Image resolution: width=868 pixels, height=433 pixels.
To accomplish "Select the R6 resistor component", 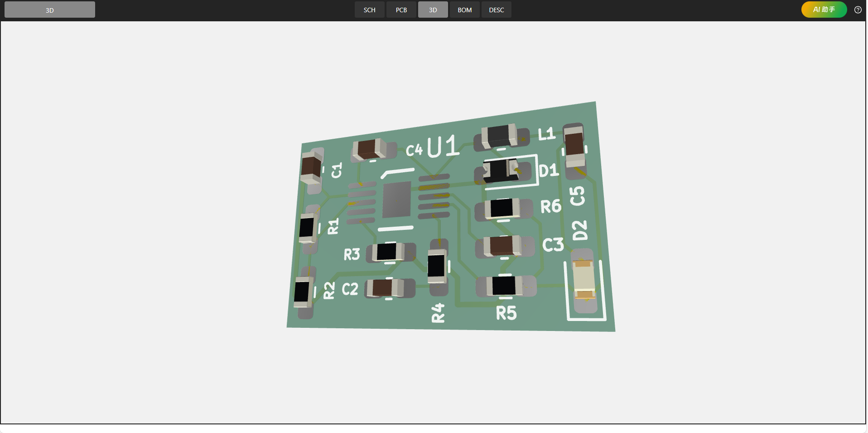I will [502, 209].
